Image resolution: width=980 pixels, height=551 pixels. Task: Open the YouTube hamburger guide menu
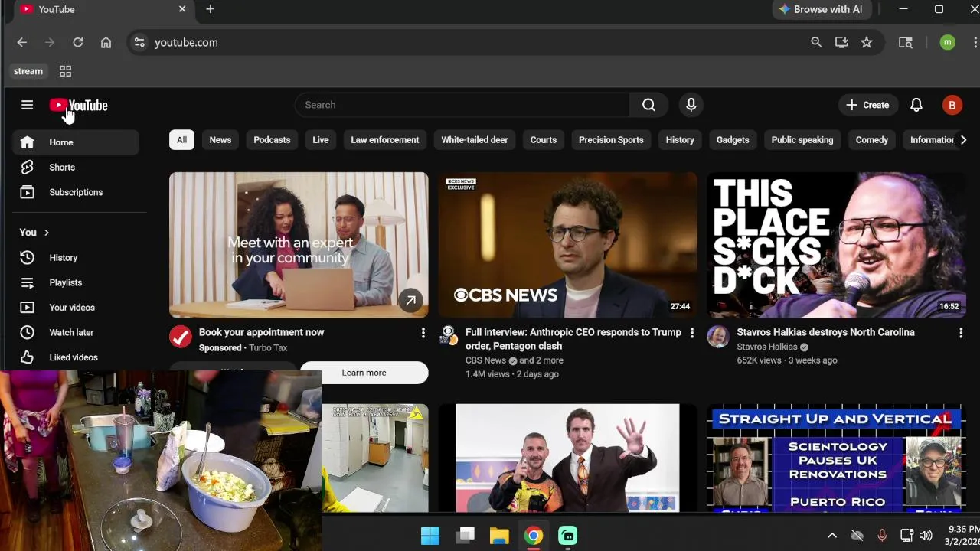click(x=27, y=105)
